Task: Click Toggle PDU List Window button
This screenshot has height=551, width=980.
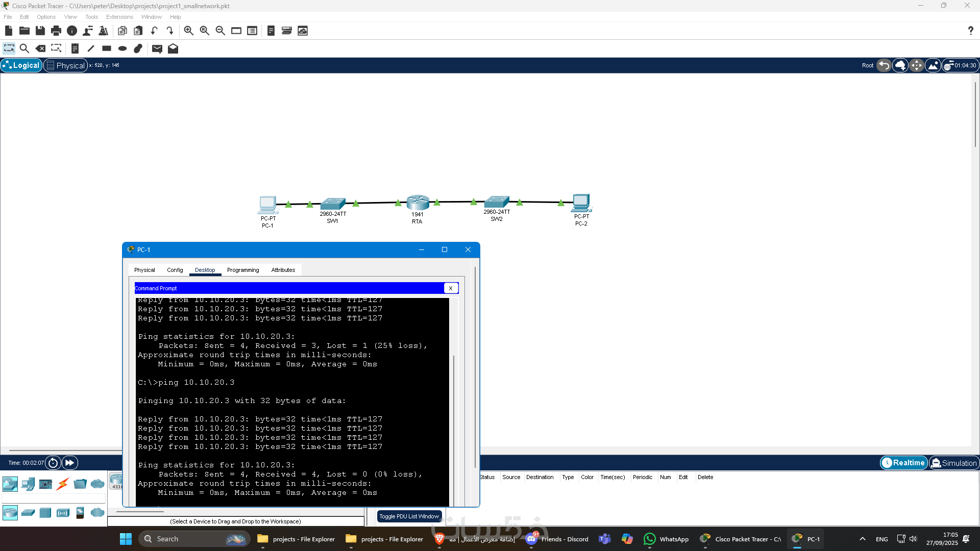Action: (409, 516)
